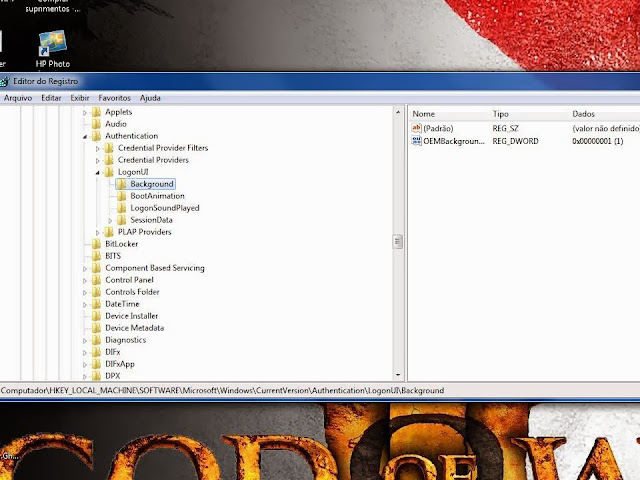
Task: Expand the Applets key
Action: tap(85, 112)
